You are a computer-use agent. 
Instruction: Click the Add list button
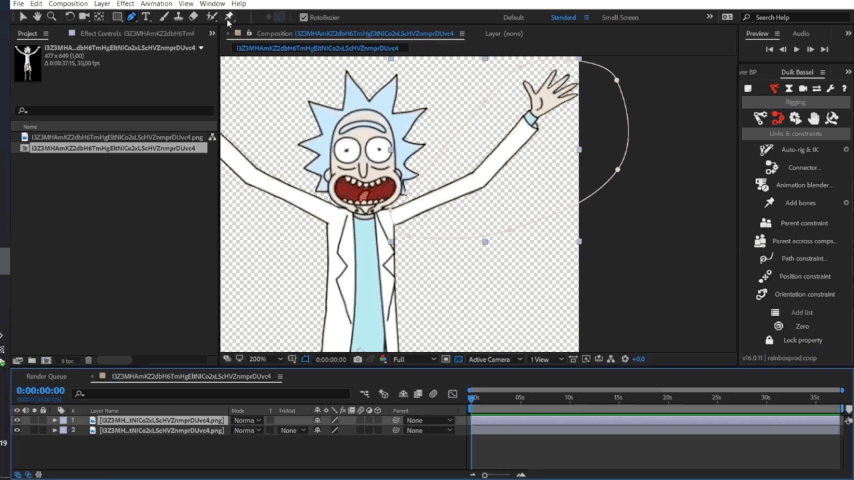coord(802,313)
